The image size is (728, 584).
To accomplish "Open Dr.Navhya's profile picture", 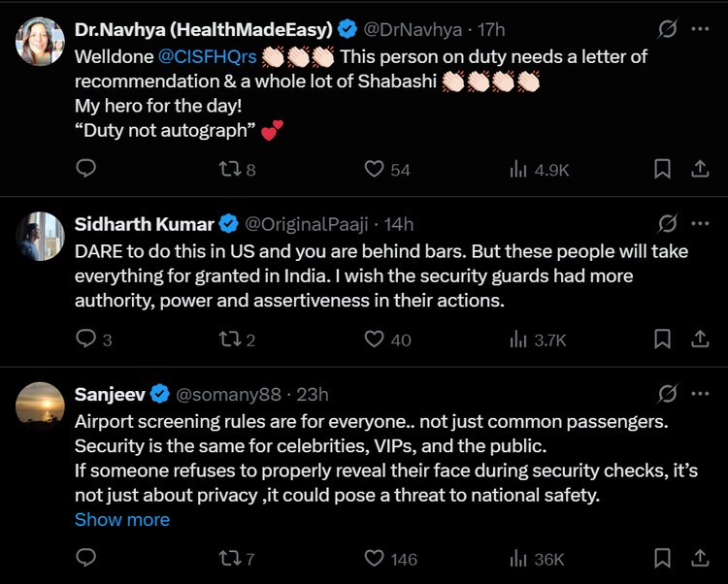I will click(41, 41).
